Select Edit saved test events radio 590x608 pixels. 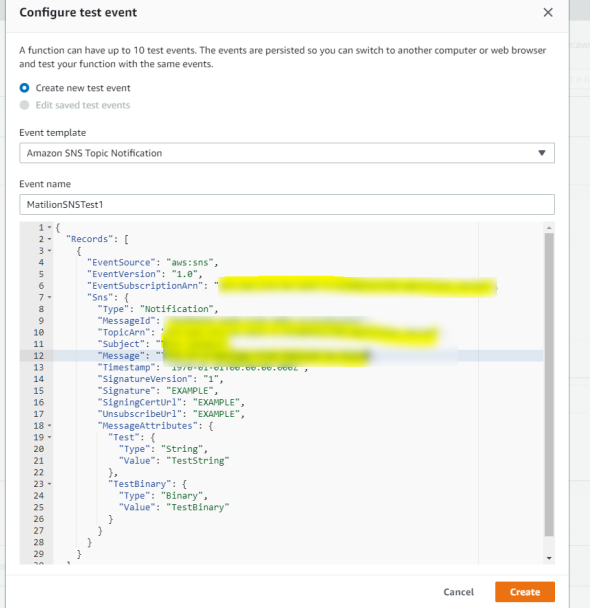point(24,105)
